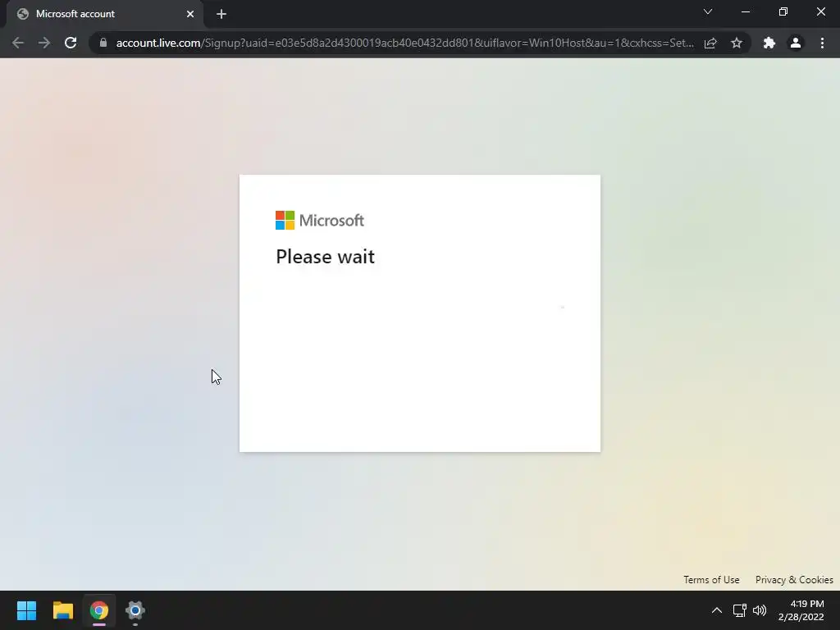Image resolution: width=840 pixels, height=630 pixels.
Task: Open Chrome three-dot menu
Action: coord(822,43)
